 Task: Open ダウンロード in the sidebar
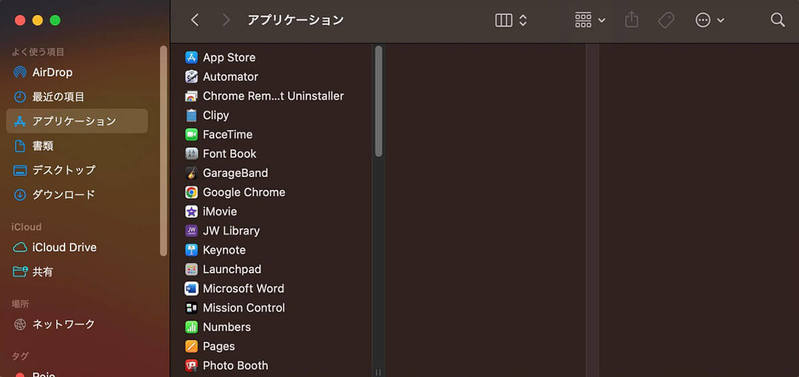[77, 195]
